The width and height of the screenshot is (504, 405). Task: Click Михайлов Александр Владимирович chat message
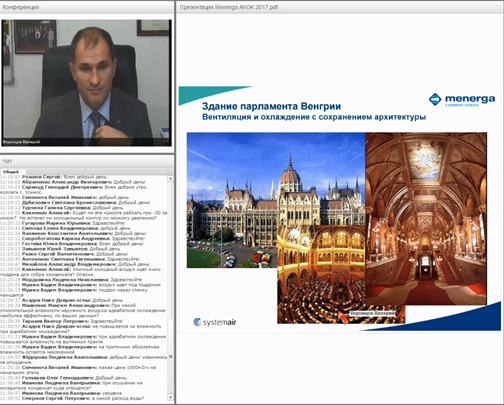coord(75,264)
